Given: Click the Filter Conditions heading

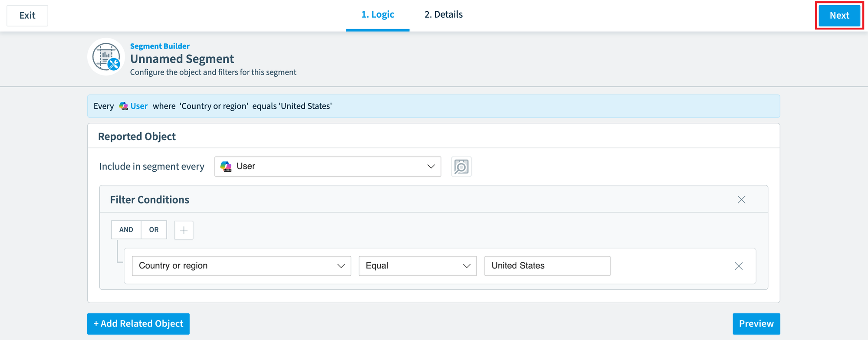Looking at the screenshot, I should 150,200.
